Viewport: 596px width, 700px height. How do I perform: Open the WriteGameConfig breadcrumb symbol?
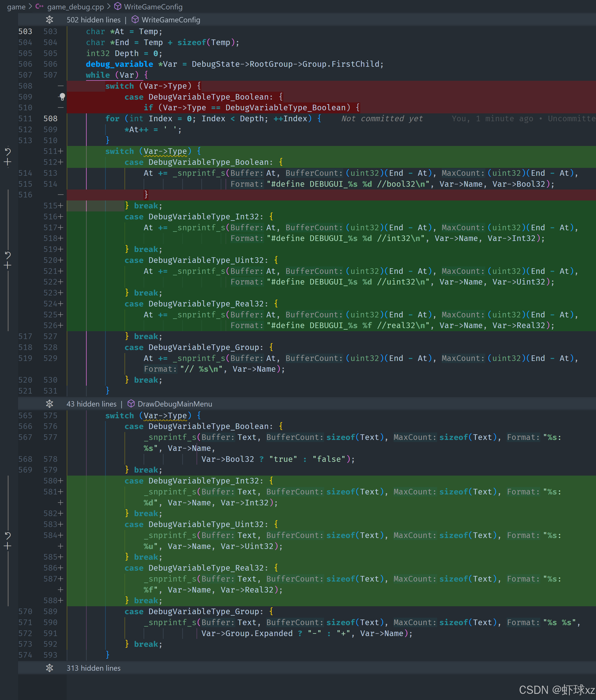tap(153, 7)
